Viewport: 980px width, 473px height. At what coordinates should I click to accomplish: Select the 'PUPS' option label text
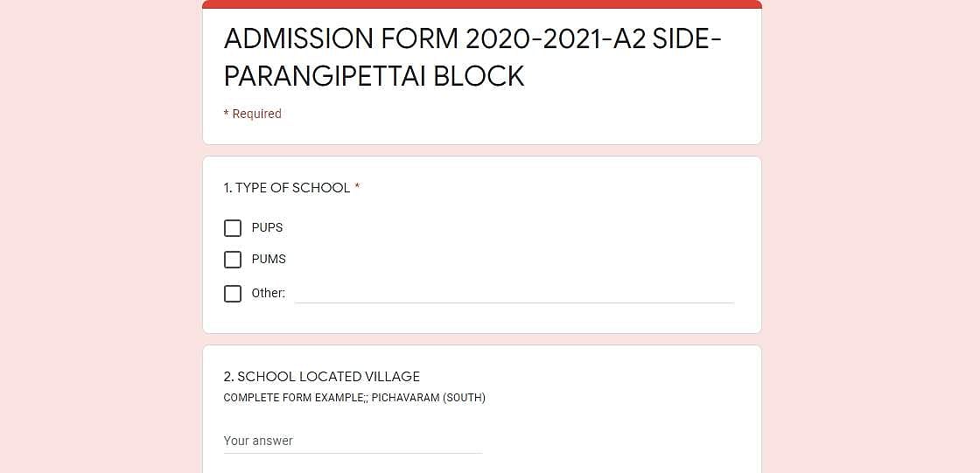pos(268,227)
